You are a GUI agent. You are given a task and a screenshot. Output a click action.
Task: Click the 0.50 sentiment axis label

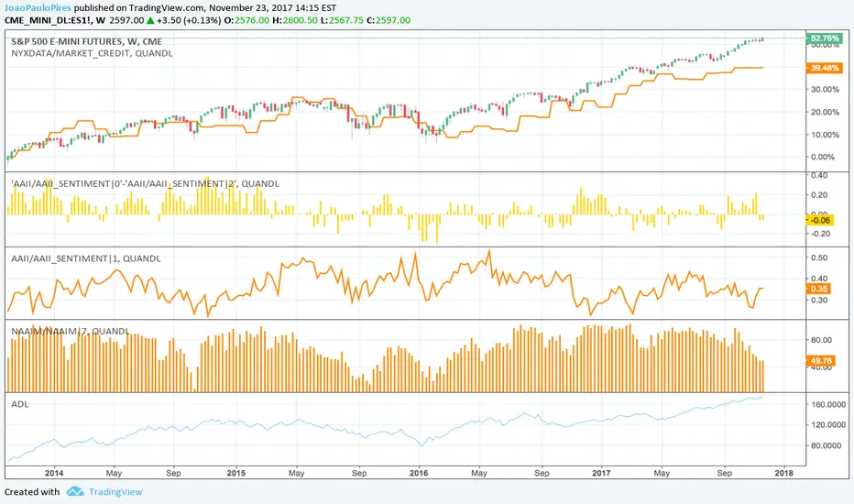(819, 257)
